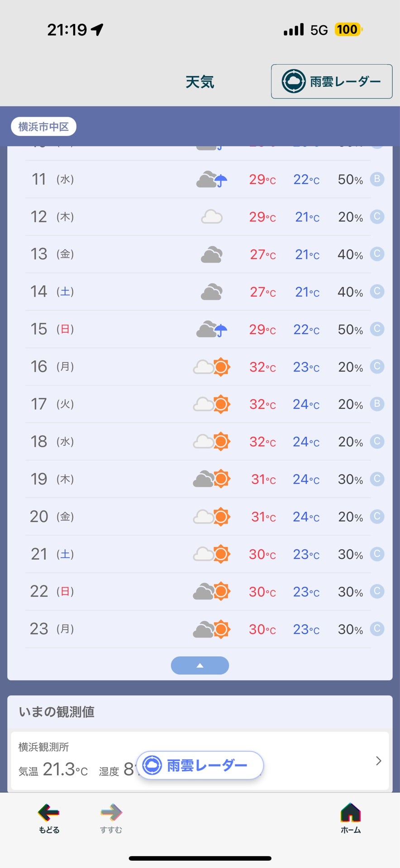Collapse the forecast list with up arrow
The width and height of the screenshot is (400, 868).
(x=200, y=665)
